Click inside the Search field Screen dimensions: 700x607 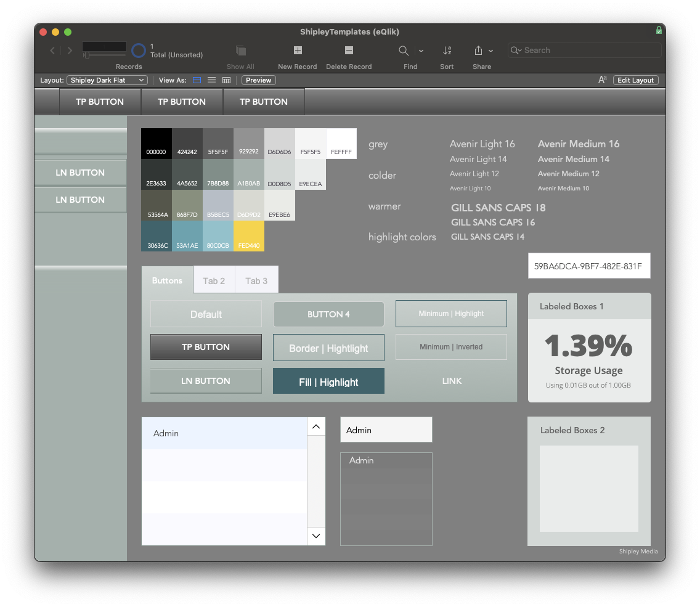click(584, 50)
